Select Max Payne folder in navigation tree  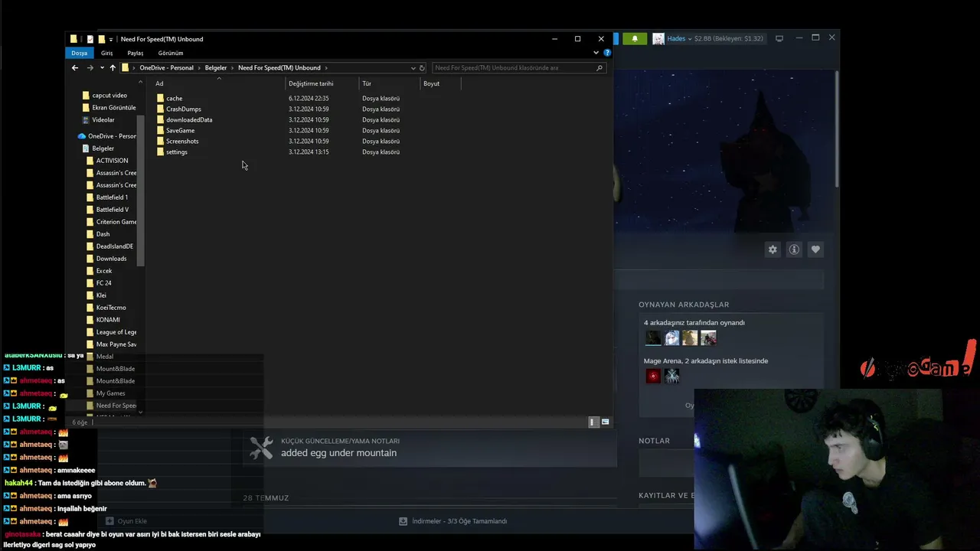(116, 344)
